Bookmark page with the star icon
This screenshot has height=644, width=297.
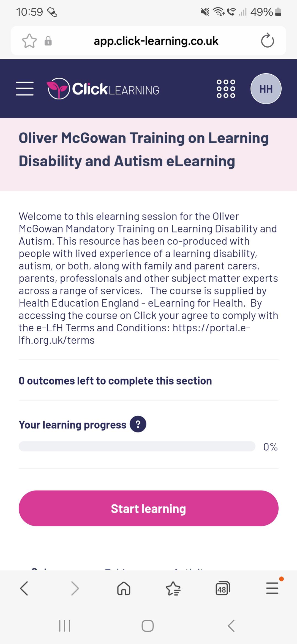[29, 41]
